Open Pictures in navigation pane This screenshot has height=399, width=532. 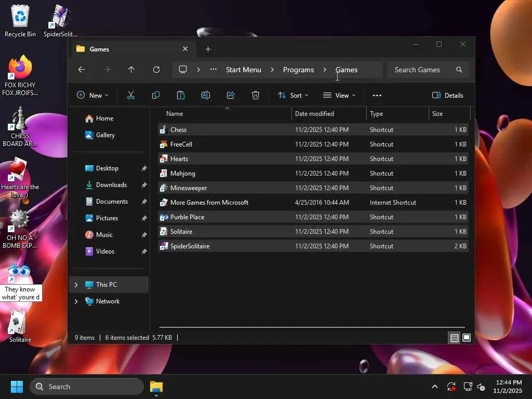pos(107,218)
